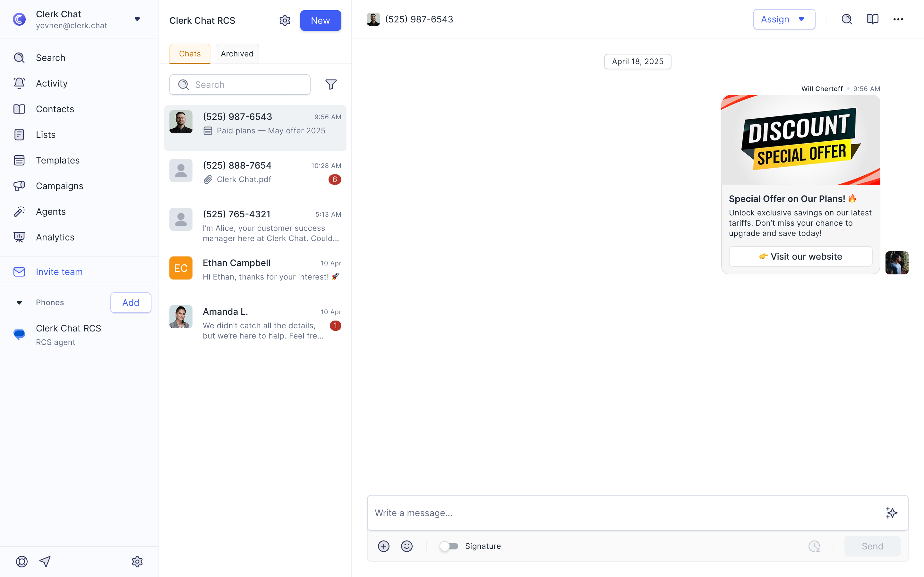Open Clerk Chat RCS inbox settings gear
The height and width of the screenshot is (577, 924).
coord(285,21)
